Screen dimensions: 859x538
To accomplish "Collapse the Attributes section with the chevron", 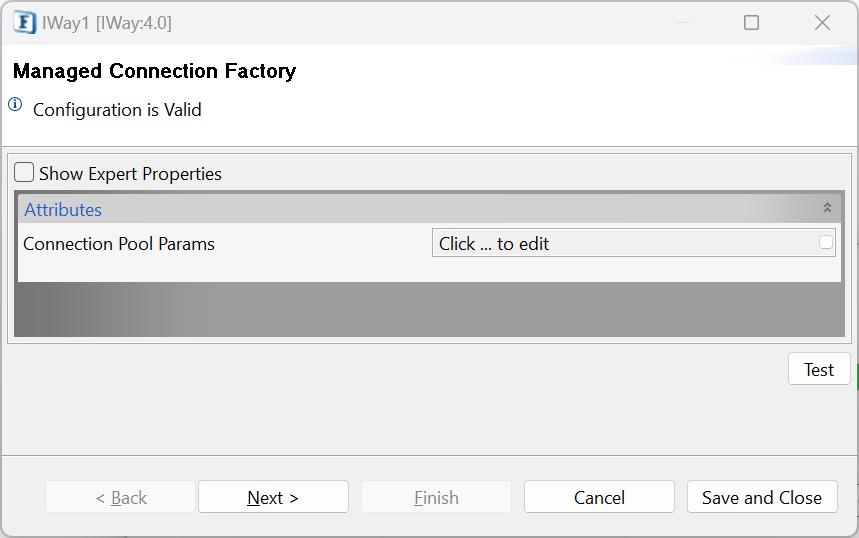I will (827, 208).
